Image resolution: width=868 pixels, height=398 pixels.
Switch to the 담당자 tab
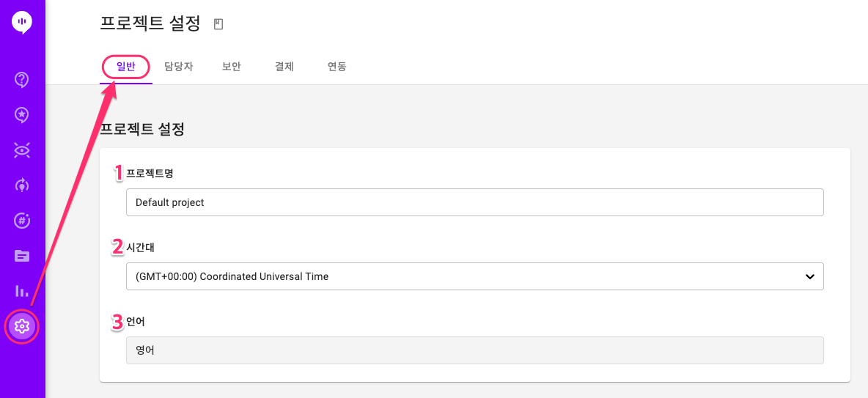point(179,67)
